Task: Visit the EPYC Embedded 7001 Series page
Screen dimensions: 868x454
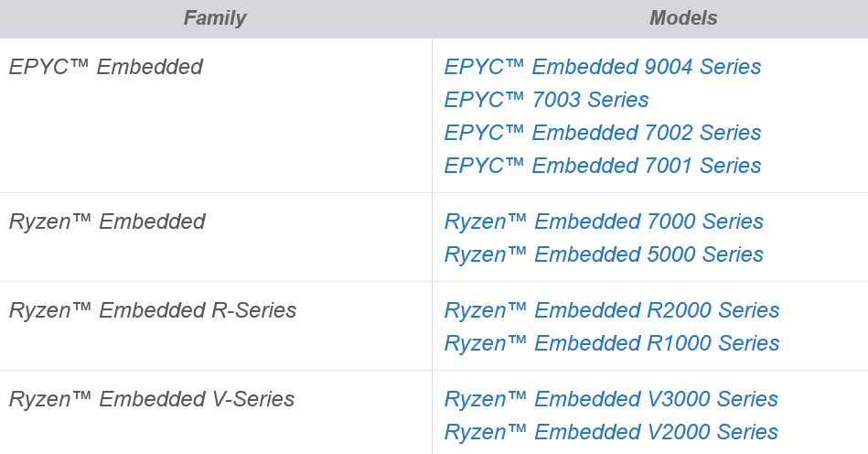Action: (x=602, y=166)
